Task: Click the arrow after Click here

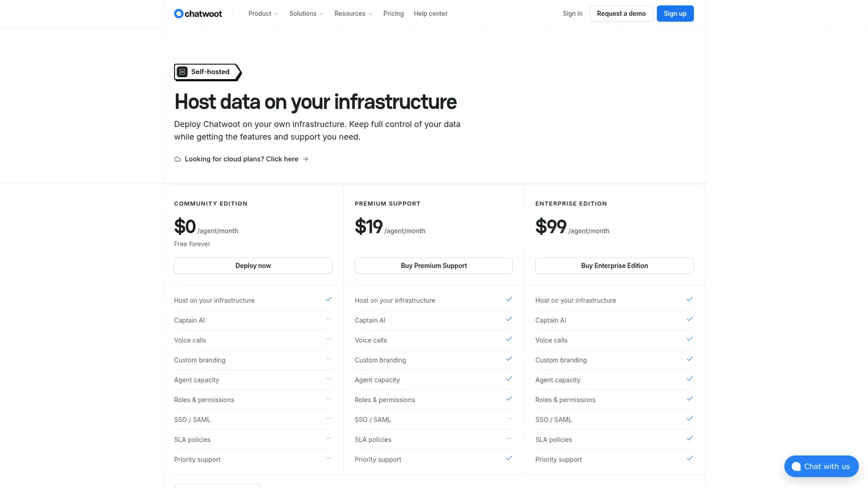Action: (306, 159)
